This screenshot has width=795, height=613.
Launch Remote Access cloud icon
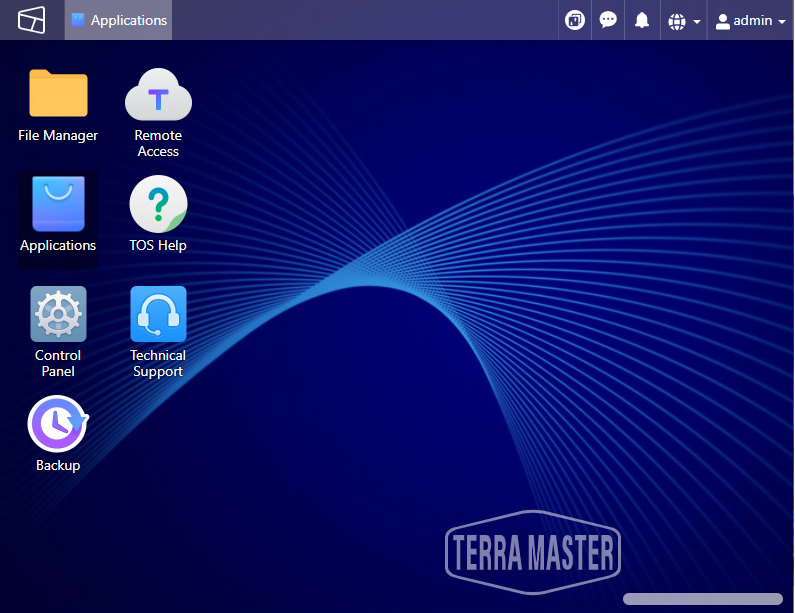(x=158, y=95)
